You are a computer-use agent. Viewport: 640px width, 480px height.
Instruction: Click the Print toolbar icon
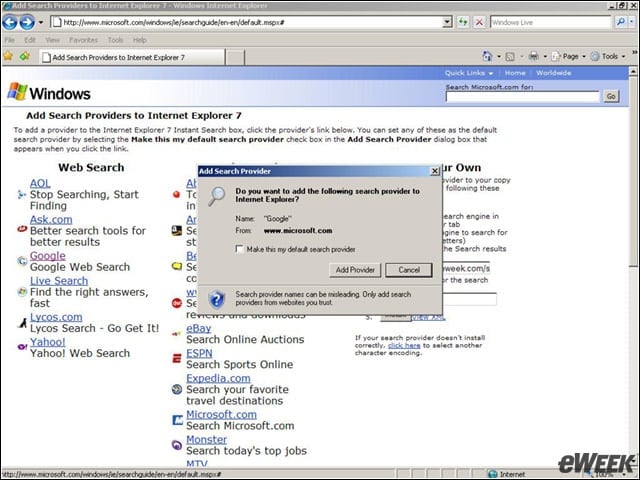pyautogui.click(x=533, y=56)
